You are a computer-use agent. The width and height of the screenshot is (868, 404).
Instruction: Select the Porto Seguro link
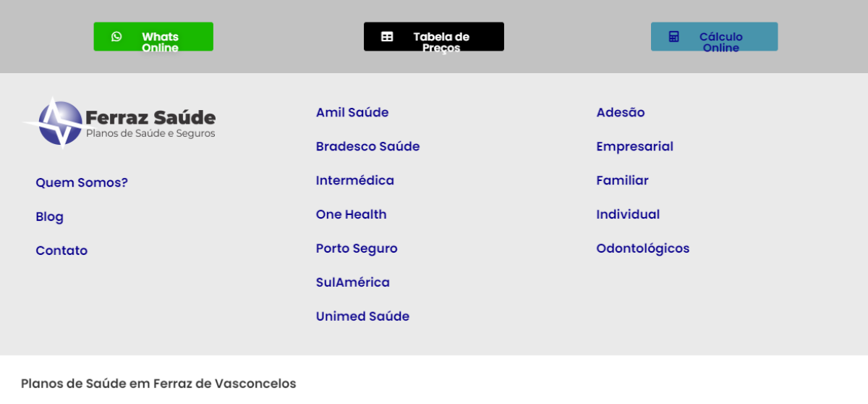357,248
